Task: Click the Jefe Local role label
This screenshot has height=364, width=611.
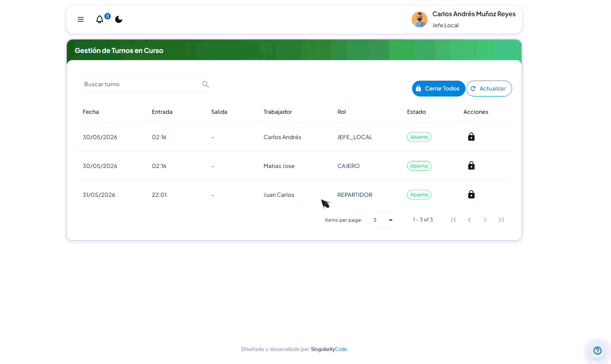Action: point(445,25)
